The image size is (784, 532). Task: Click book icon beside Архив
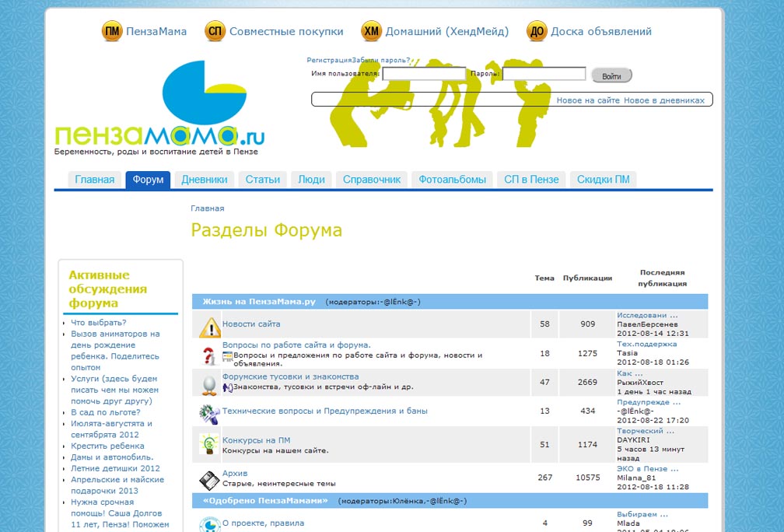coord(209,480)
